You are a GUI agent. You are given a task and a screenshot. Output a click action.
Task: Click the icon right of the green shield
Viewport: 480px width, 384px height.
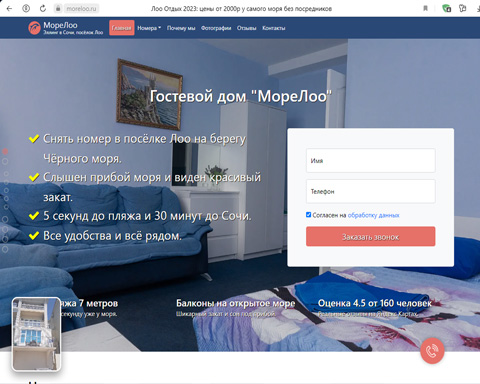click(462, 8)
